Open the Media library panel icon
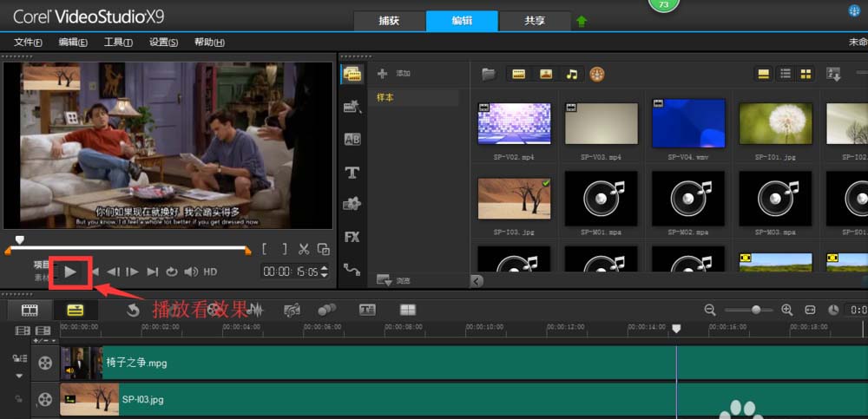Image resolution: width=868 pixels, height=419 pixels. pyautogui.click(x=352, y=75)
